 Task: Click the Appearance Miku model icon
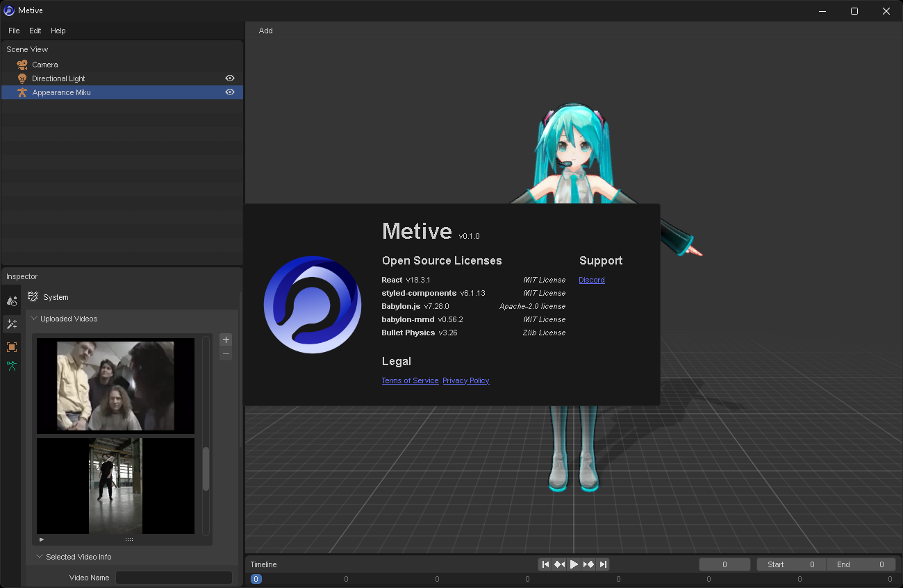(x=22, y=92)
